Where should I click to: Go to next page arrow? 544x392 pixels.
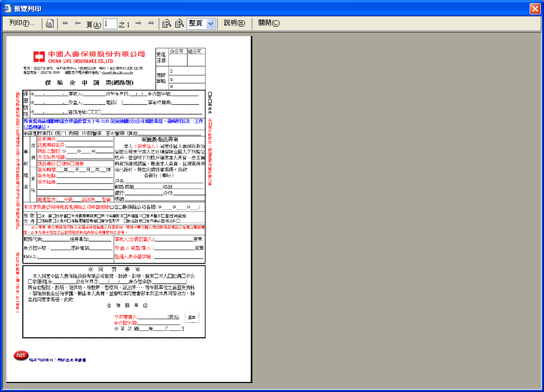tap(138, 23)
